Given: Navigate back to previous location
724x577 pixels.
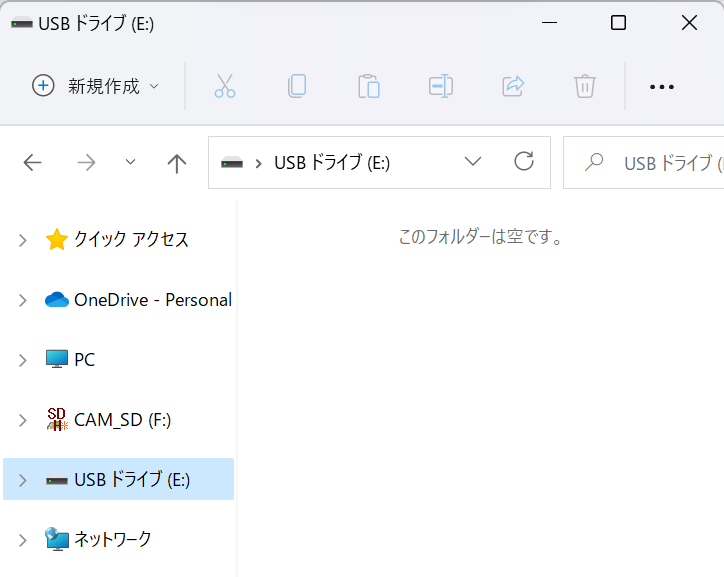Looking at the screenshot, I should coord(33,163).
